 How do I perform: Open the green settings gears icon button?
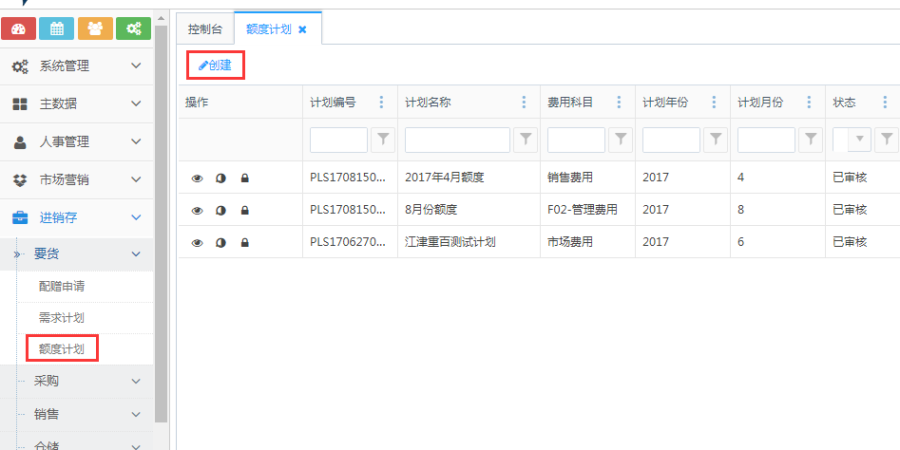133,29
